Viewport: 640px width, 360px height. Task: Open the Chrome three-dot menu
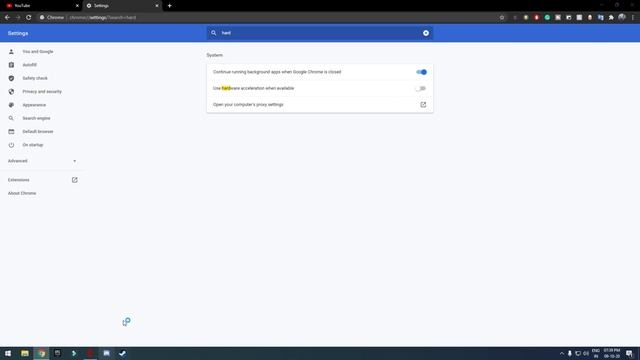pos(633,18)
